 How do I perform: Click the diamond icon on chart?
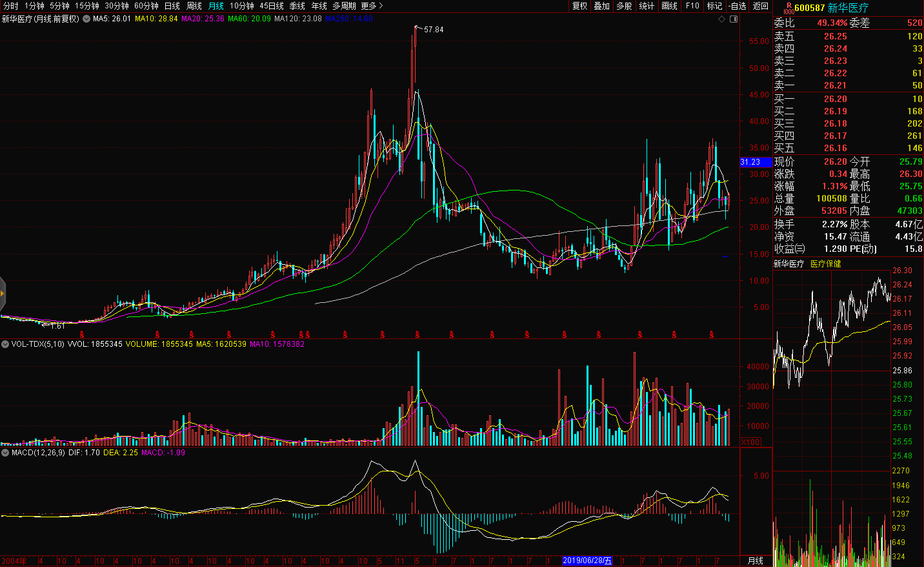pyautogui.click(x=722, y=19)
